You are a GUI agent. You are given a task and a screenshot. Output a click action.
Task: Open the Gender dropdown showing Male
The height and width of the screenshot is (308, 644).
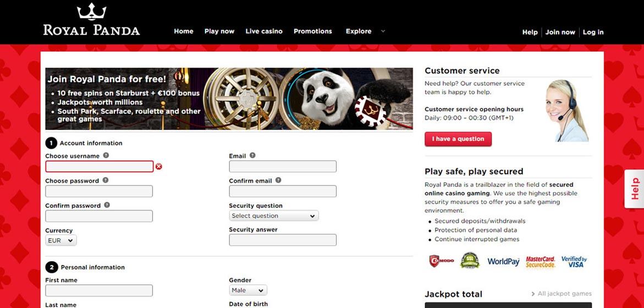point(247,290)
